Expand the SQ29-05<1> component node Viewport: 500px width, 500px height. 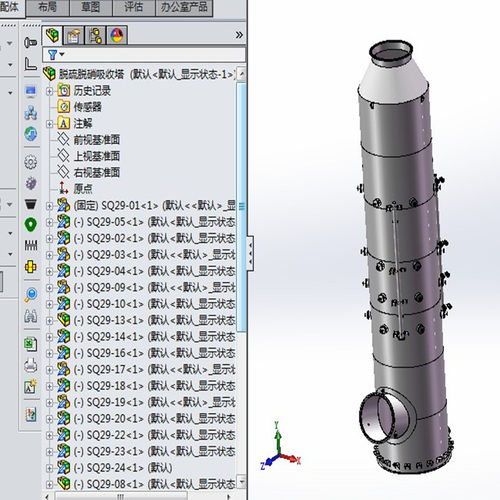[x=49, y=222]
